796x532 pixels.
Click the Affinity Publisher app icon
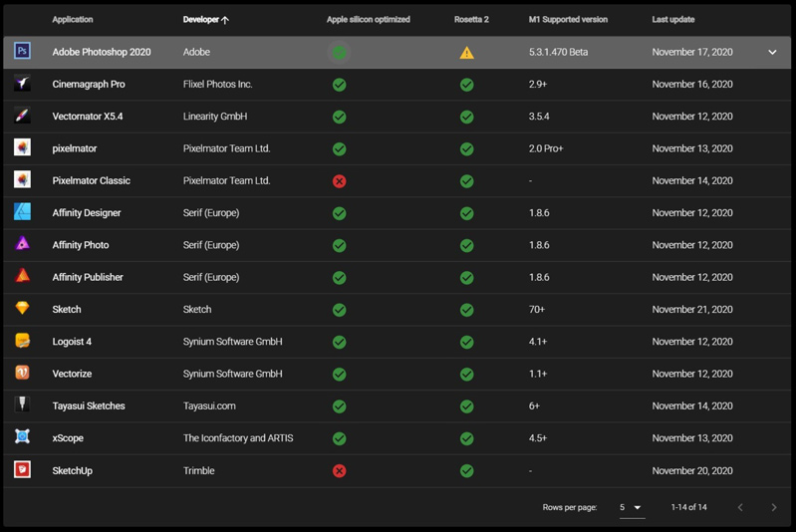(22, 277)
